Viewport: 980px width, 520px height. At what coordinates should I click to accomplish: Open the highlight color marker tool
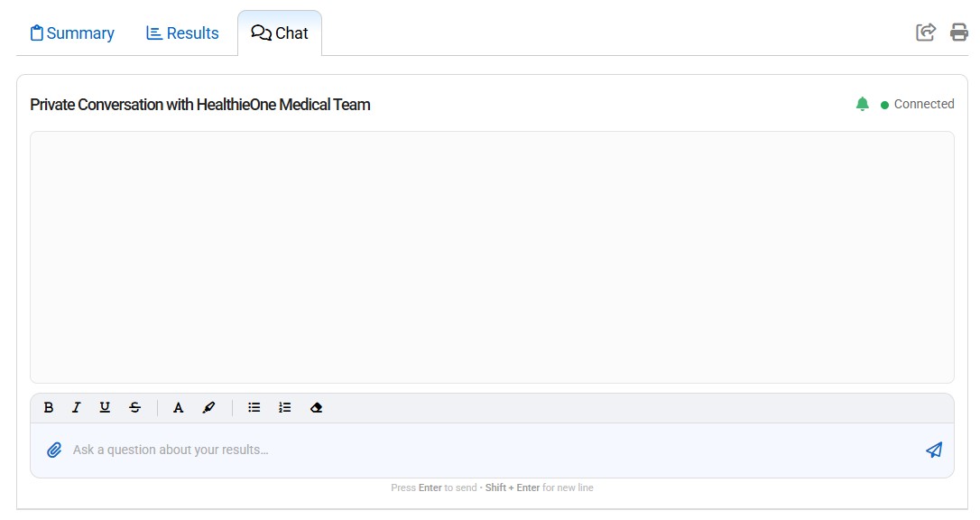pos(208,408)
